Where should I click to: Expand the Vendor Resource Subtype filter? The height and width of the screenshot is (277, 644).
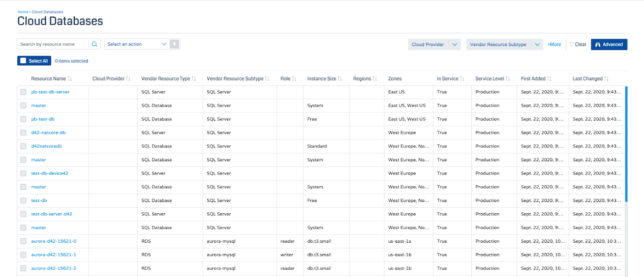pos(537,44)
